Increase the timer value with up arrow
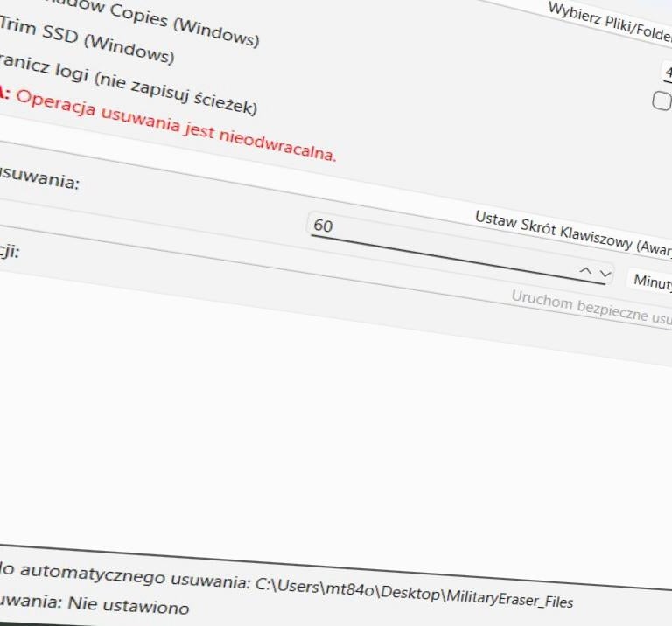This screenshot has width=672, height=626. pyautogui.click(x=585, y=270)
